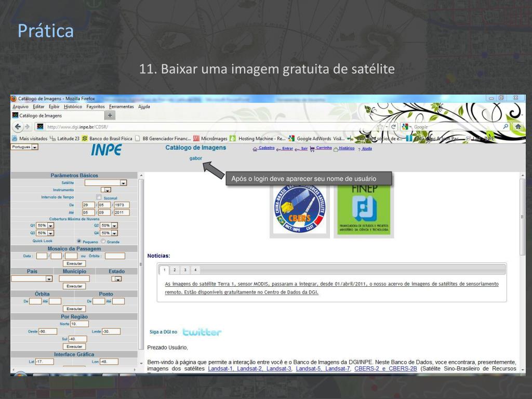The width and height of the screenshot is (532, 399).
Task: Open the Exibir menu
Action: click(54, 107)
